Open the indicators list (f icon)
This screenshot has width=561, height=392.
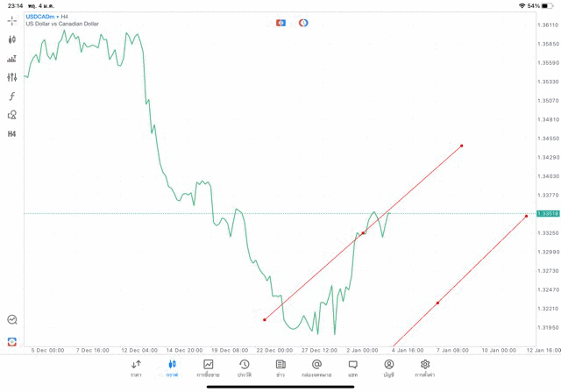(12, 96)
